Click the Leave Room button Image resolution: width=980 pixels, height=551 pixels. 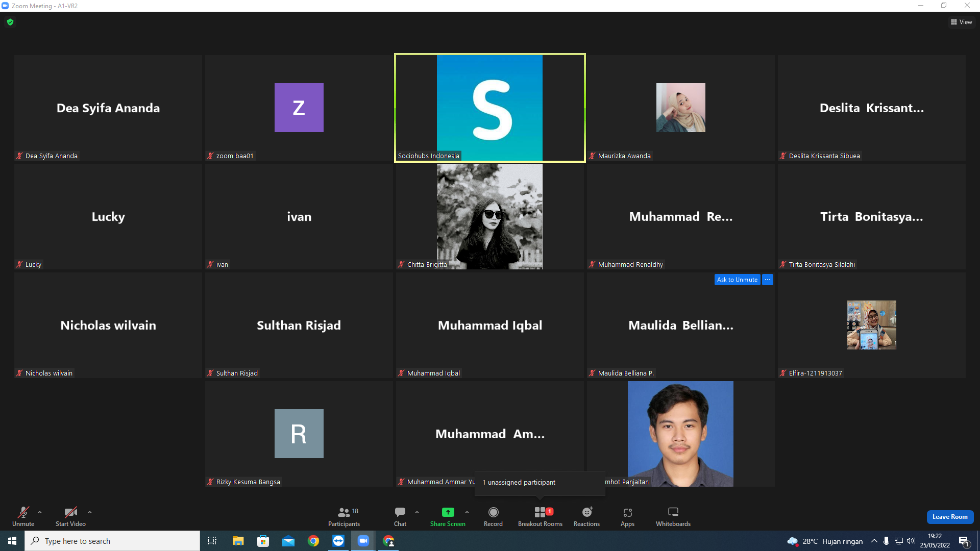(x=950, y=517)
